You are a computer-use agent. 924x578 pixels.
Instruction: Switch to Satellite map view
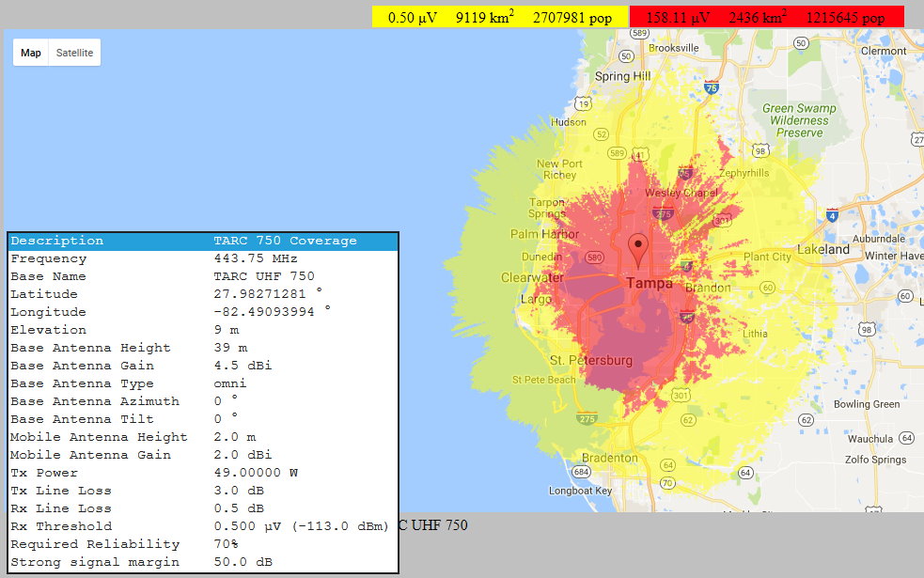[x=74, y=53]
